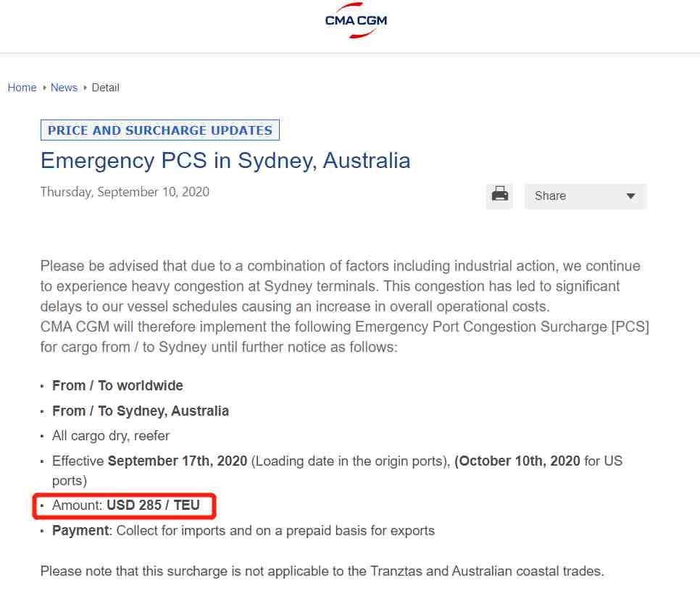Select the From / To Sydney, Australia bullet
700x604 pixels.
pyautogui.click(x=140, y=411)
